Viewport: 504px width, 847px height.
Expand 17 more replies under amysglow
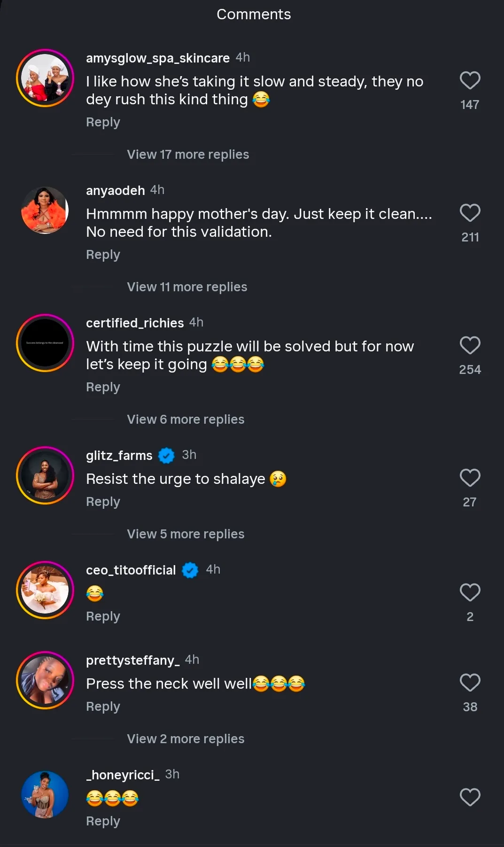click(x=188, y=155)
